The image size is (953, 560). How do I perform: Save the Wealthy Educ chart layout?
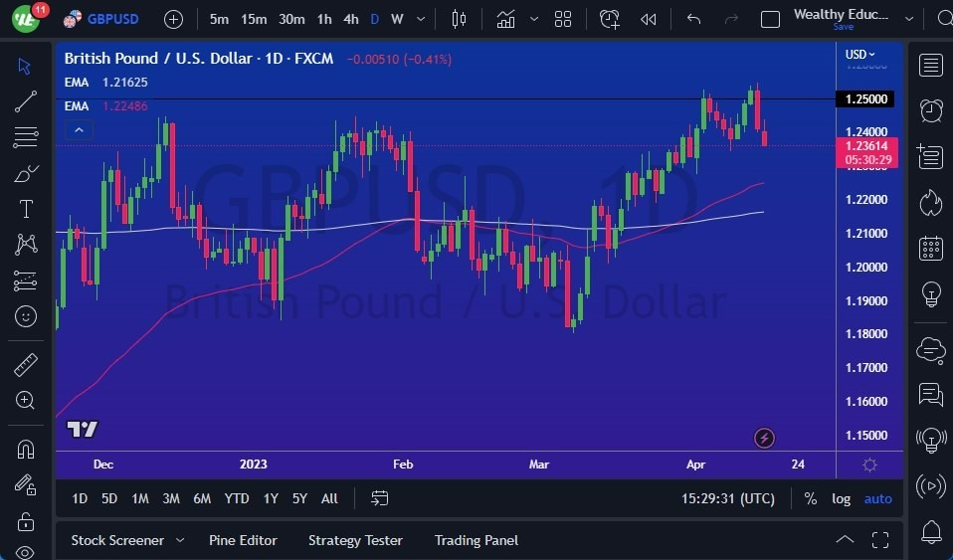point(843,27)
